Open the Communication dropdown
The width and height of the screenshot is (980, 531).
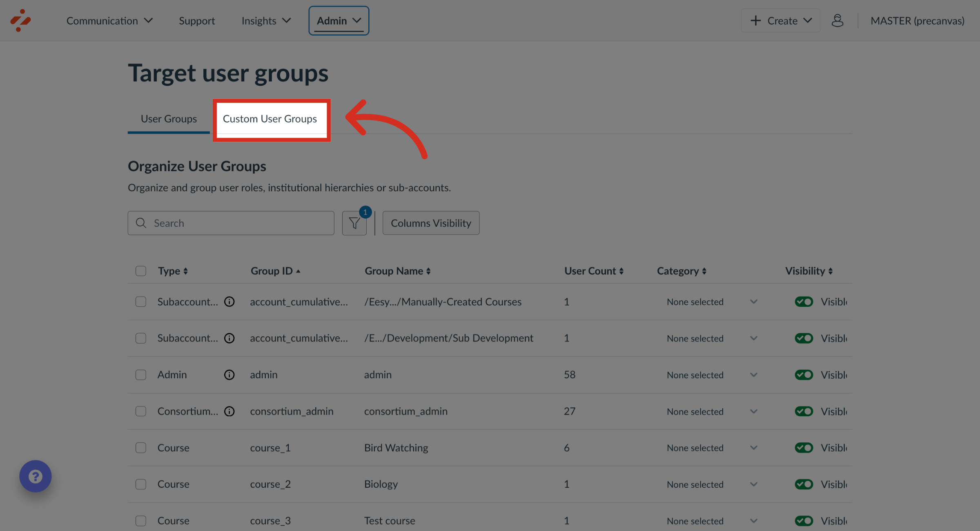(109, 20)
